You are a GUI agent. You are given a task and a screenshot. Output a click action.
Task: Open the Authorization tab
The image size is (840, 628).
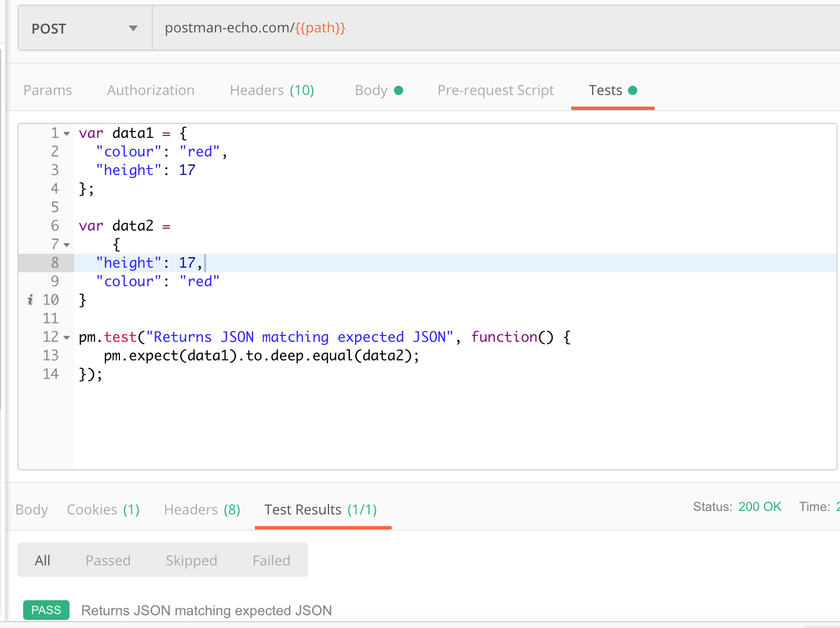[151, 90]
